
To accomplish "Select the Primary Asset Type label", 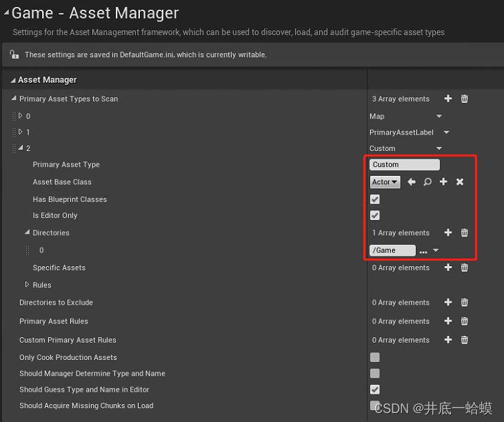I will (x=66, y=165).
